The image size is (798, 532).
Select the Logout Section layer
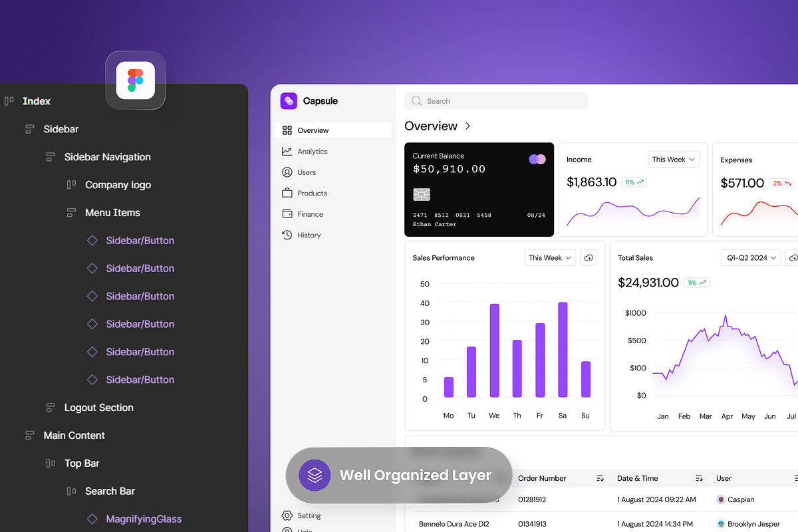[x=98, y=408]
